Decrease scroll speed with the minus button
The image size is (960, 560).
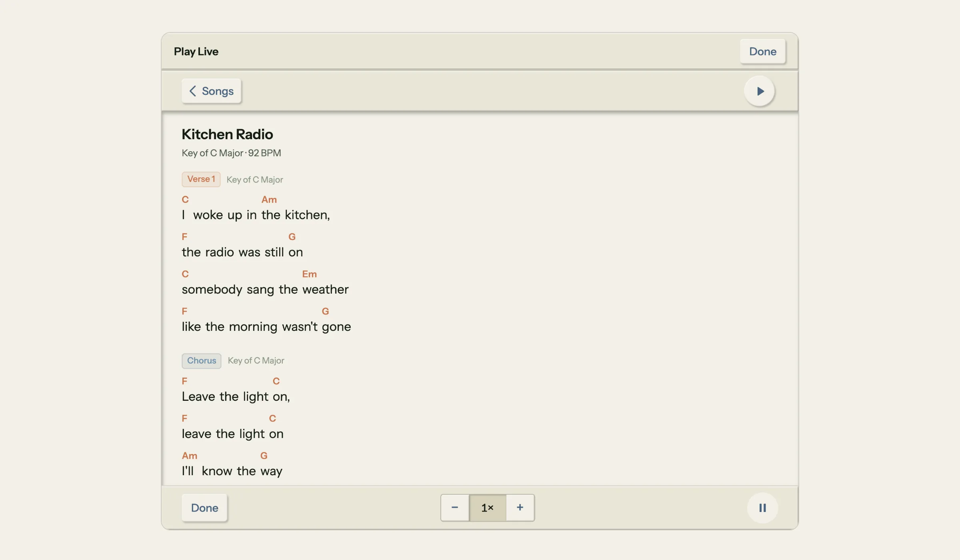(x=455, y=508)
